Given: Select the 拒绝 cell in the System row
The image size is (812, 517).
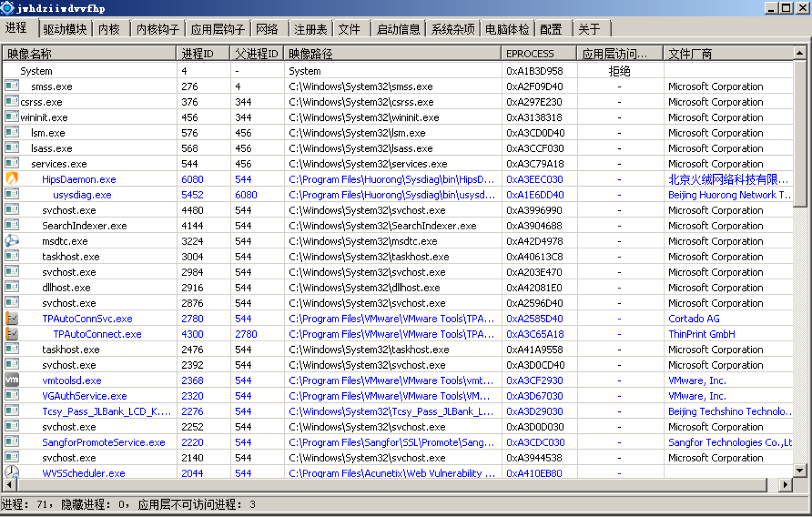Looking at the screenshot, I should pos(619,71).
